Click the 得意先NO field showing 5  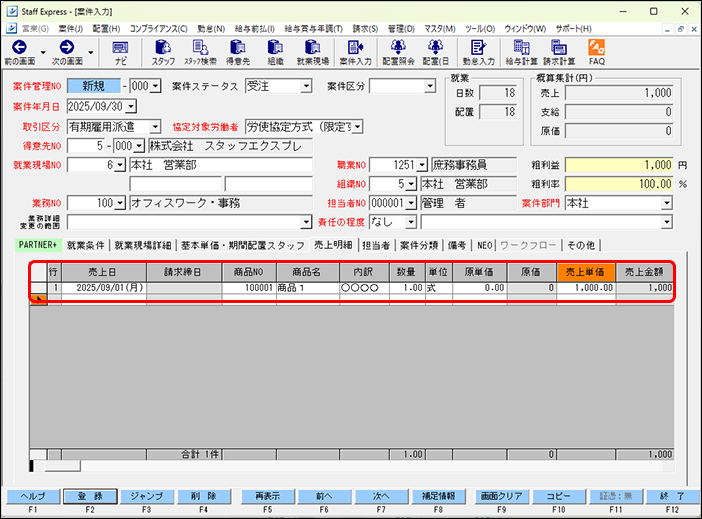87,146
